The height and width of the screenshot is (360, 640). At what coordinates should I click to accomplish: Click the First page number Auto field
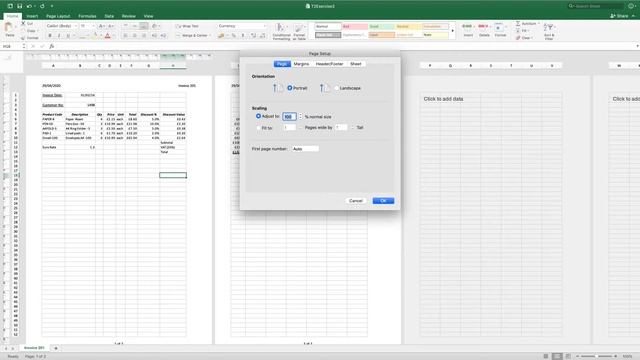[305, 149]
